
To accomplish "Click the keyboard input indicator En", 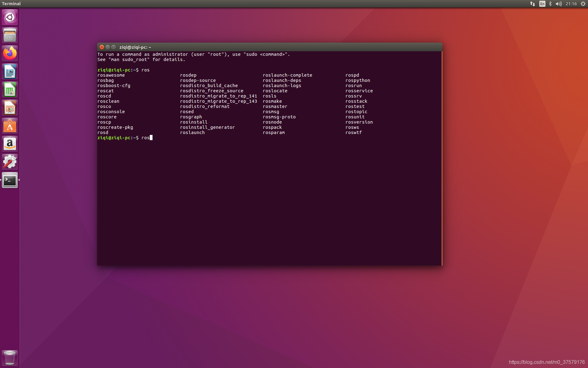I will [x=543, y=4].
